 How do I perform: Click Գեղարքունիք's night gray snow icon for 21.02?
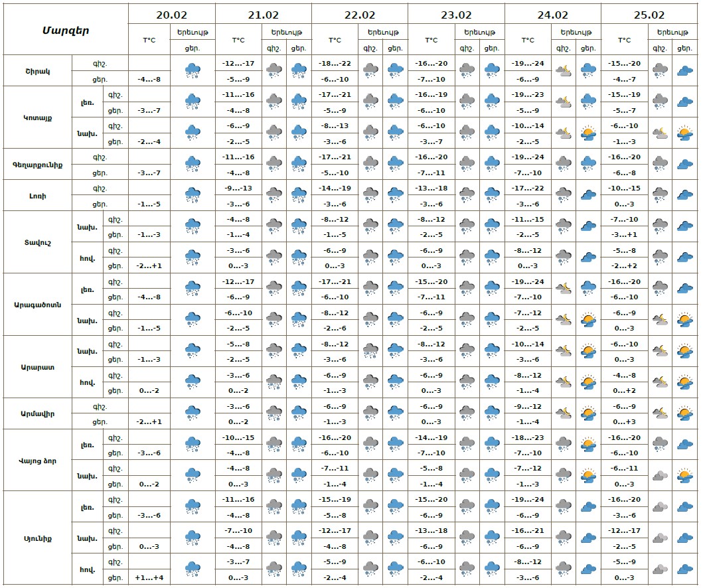coord(273,163)
